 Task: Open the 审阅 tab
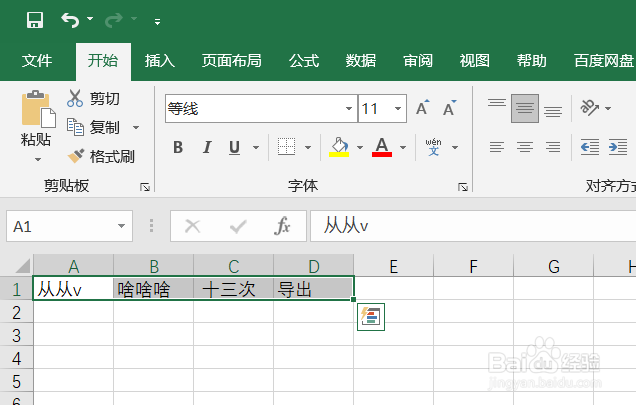point(418,61)
